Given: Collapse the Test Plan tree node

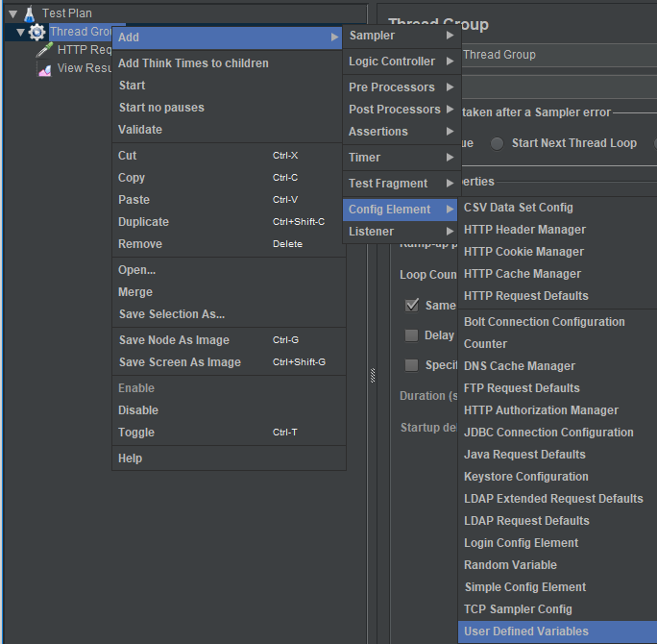Looking at the screenshot, I should pyautogui.click(x=13, y=13).
